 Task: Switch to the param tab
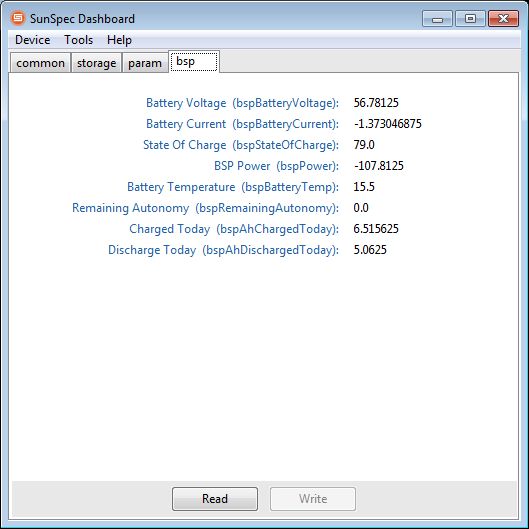145,63
